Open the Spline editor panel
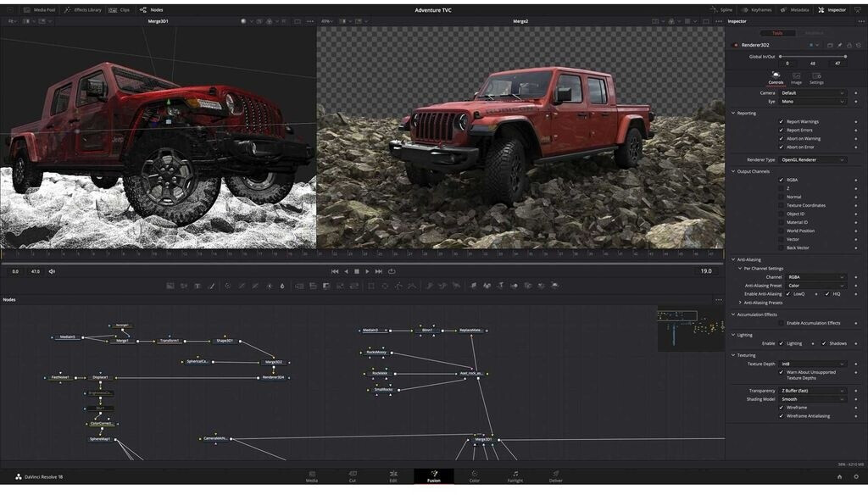Viewport: 868px width, 495px height. pos(722,10)
